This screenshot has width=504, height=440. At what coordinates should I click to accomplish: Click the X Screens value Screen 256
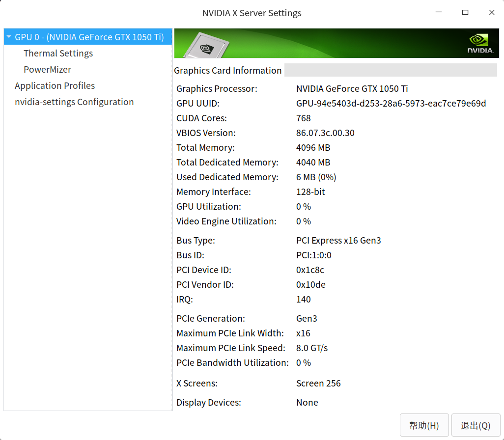pyautogui.click(x=318, y=383)
